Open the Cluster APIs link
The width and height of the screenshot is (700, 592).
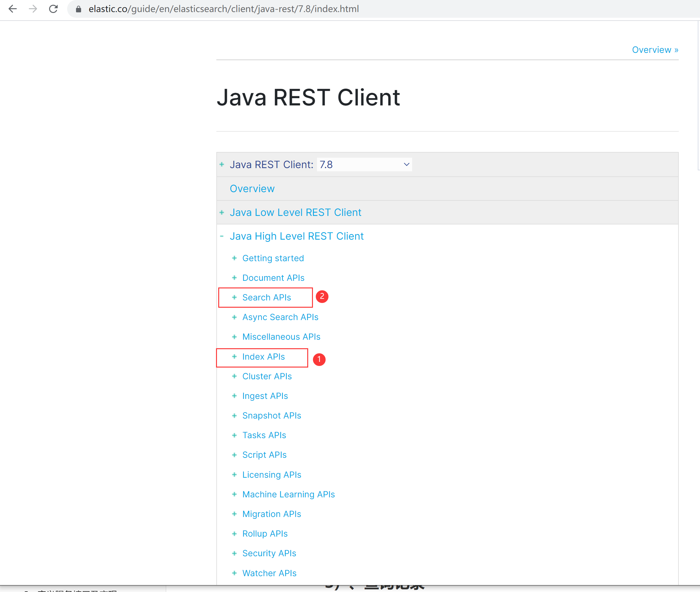tap(267, 376)
